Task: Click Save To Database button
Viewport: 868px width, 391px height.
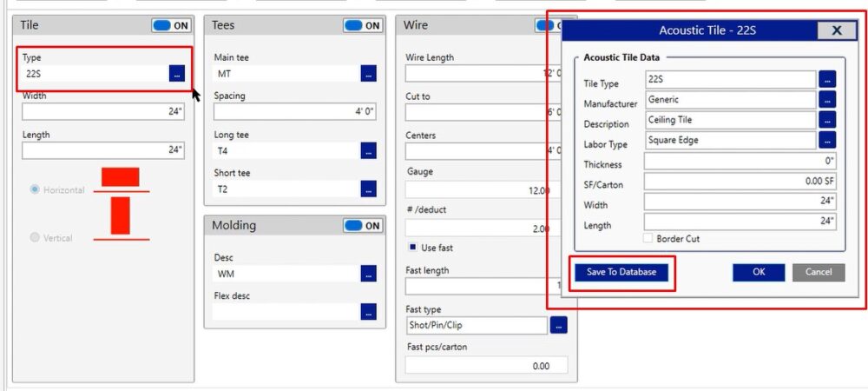Action: tap(621, 272)
